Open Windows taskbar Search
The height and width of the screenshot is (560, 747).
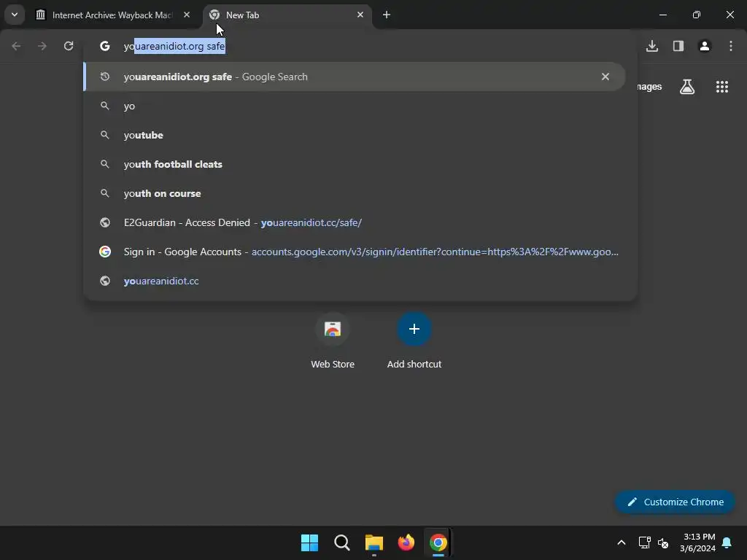tap(341, 542)
